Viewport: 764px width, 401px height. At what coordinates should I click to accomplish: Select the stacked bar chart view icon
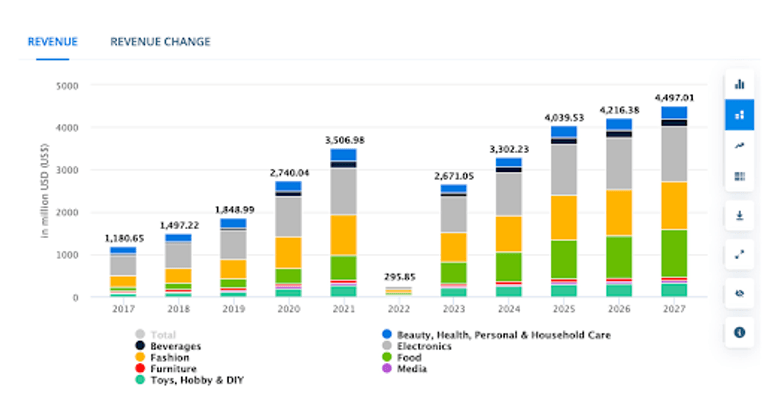(x=739, y=115)
